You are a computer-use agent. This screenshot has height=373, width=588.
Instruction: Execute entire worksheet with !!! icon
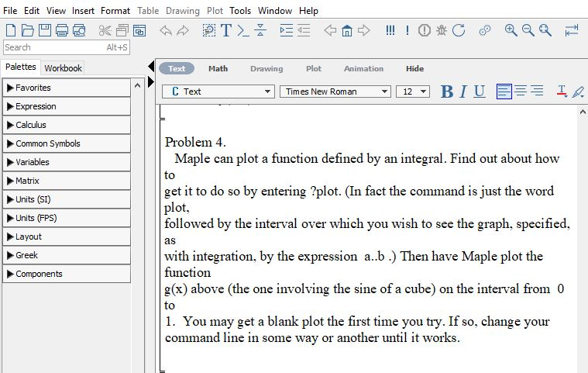pyautogui.click(x=390, y=30)
